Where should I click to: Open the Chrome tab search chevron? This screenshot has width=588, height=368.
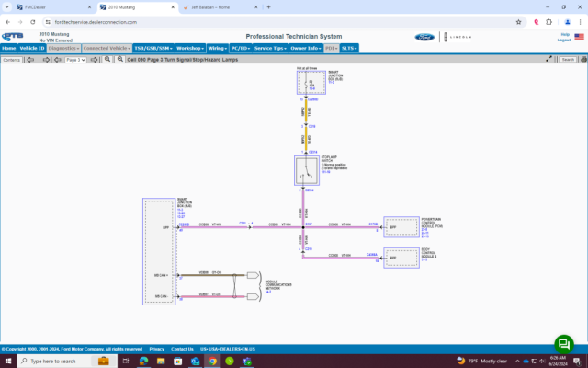(6, 7)
